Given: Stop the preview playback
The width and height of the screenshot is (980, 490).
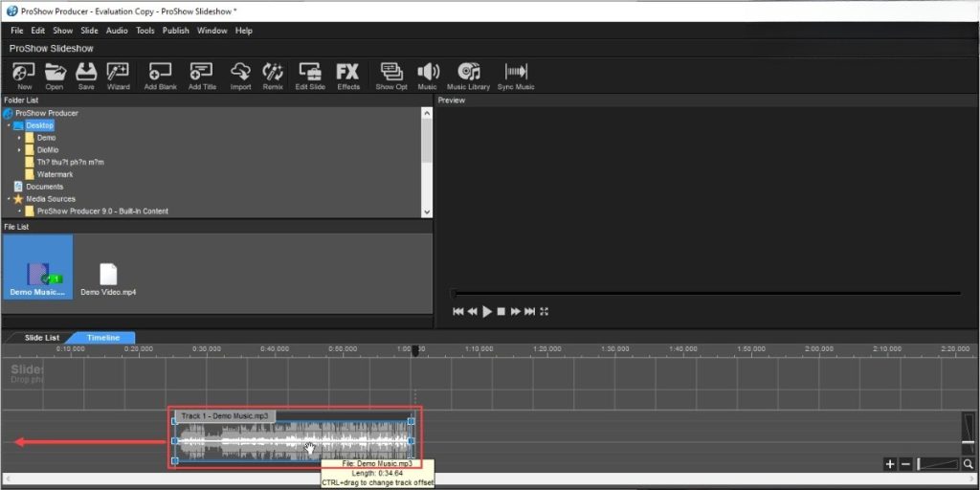Looking at the screenshot, I should pos(501,311).
